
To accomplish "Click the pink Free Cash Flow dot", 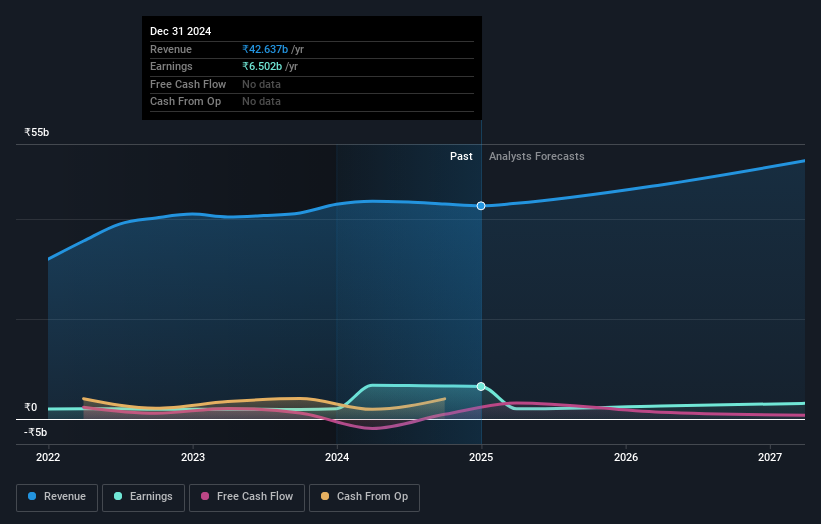I will (205, 496).
